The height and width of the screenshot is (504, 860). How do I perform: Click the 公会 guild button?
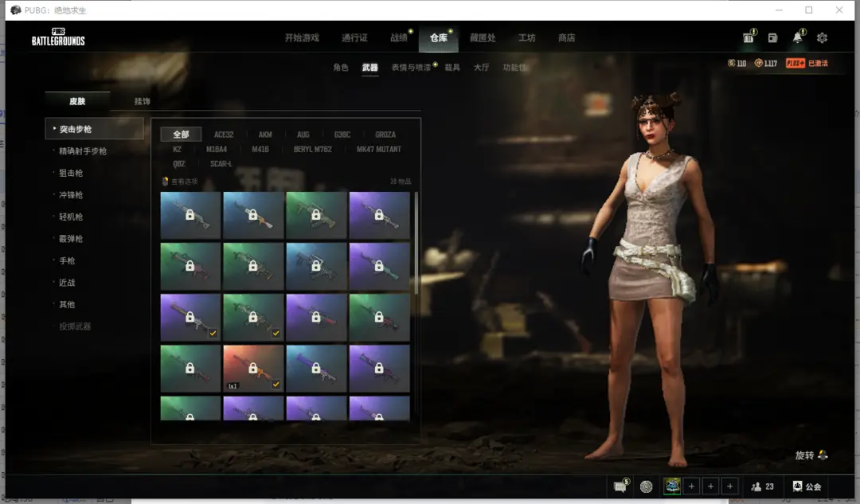coord(807,486)
